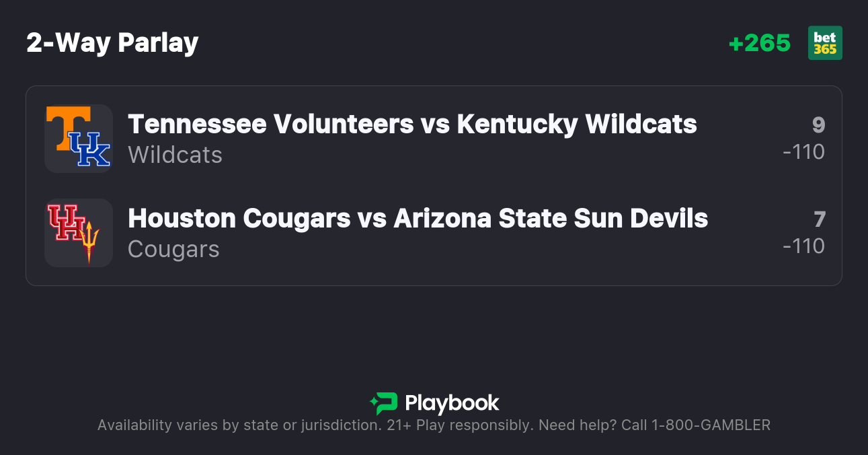Click the 7 spread value
The height and width of the screenshot is (455, 868).
point(819,219)
